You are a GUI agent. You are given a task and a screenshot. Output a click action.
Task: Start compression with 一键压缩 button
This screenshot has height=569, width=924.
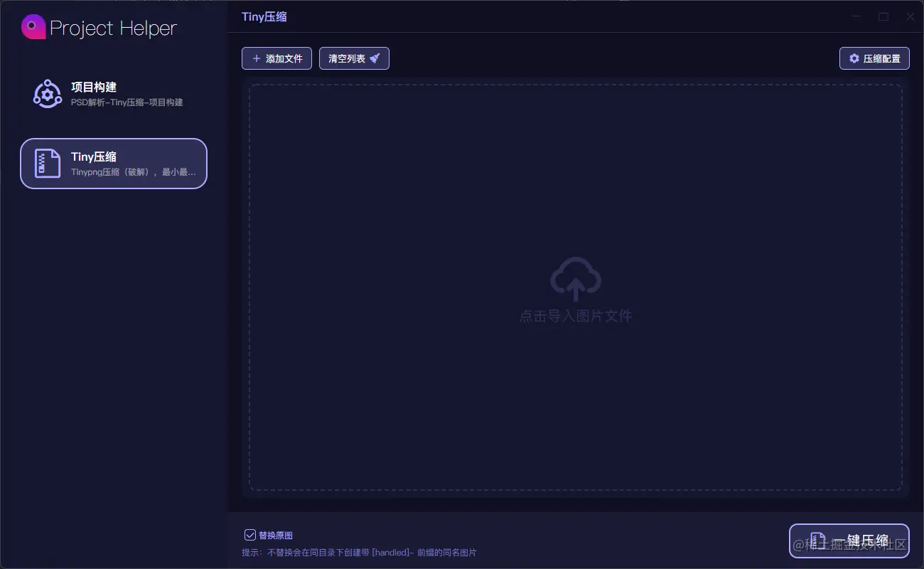click(849, 541)
